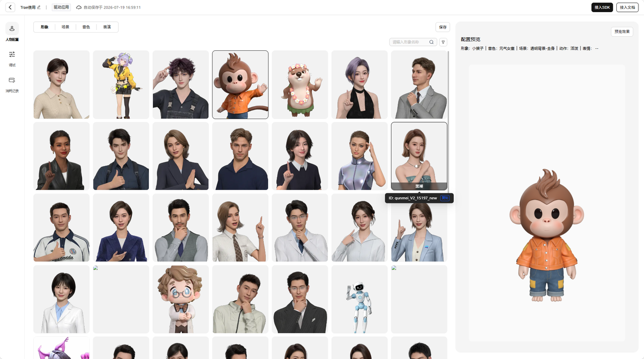
Task: Click the 配置预览 heading
Action: tap(470, 39)
